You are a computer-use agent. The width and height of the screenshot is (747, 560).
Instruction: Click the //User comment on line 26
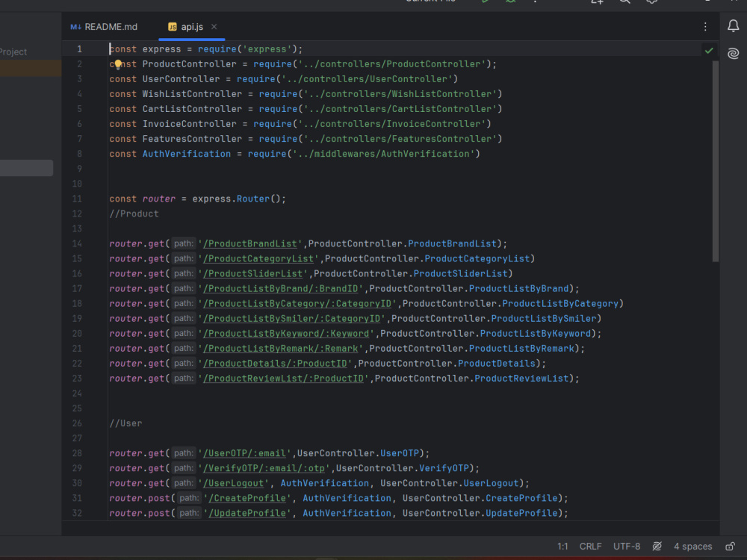(125, 423)
